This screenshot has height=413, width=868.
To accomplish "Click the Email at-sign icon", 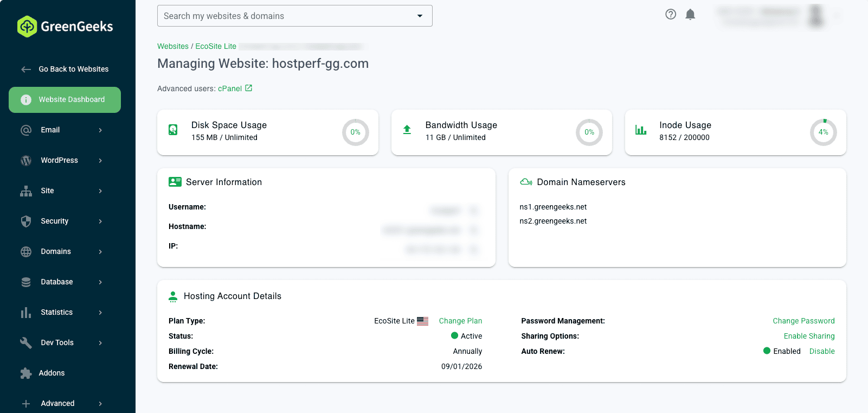I will tap(26, 130).
